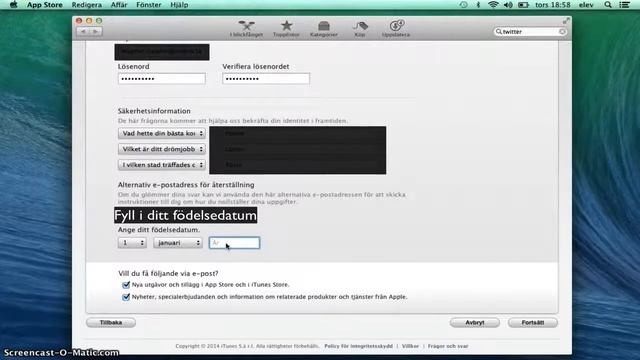
Task: Open Policy för integritetsskydd link
Action: [358, 346]
